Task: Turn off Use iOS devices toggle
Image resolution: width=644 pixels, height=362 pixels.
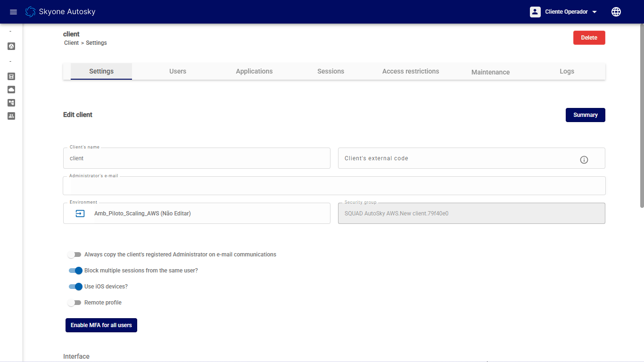Action: coord(75,287)
